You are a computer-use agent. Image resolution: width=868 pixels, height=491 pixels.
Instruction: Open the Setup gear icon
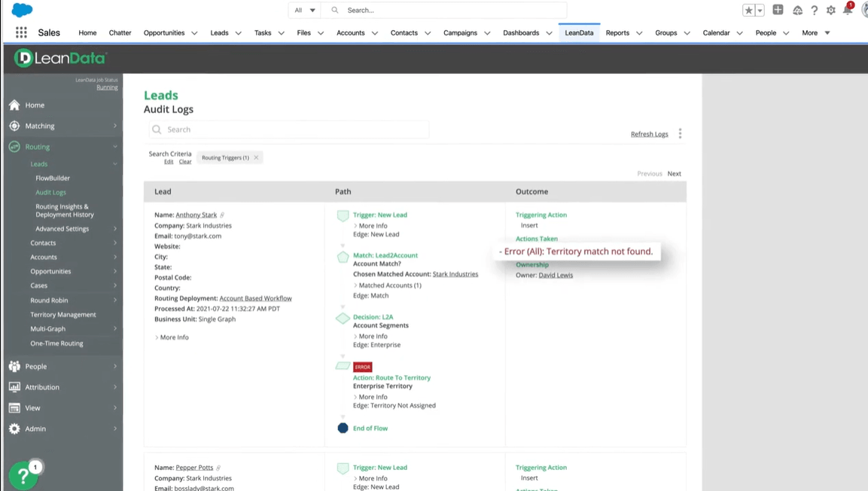coord(831,10)
